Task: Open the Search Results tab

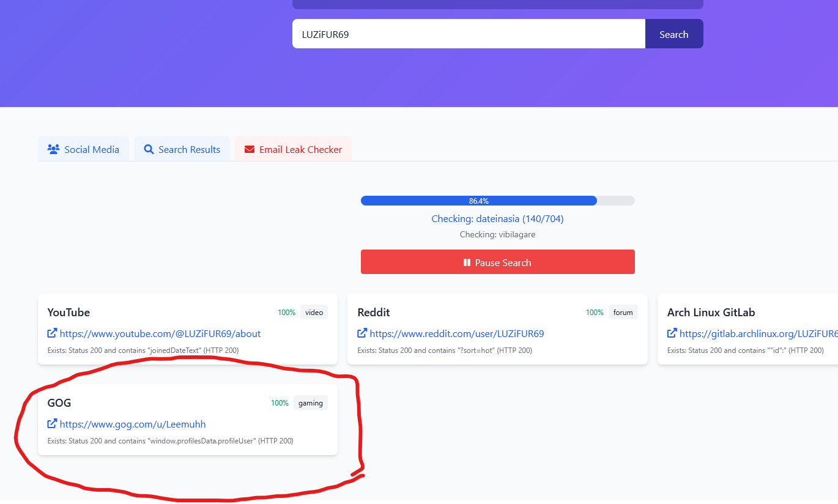Action: pyautogui.click(x=182, y=149)
